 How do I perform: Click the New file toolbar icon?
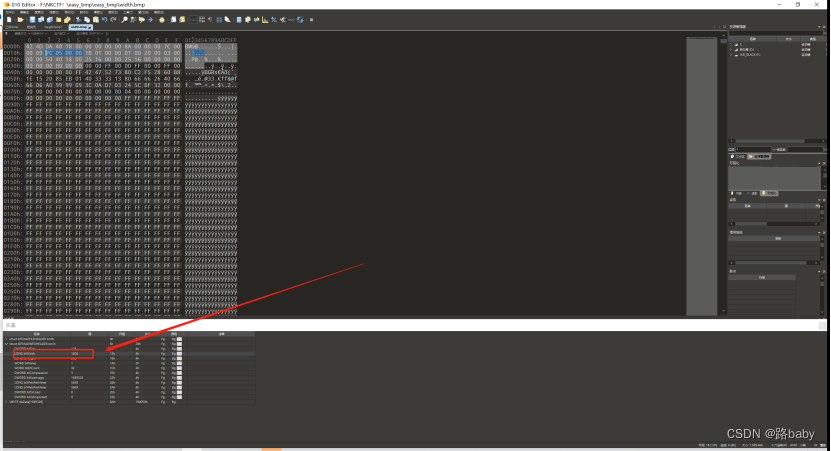(9, 20)
